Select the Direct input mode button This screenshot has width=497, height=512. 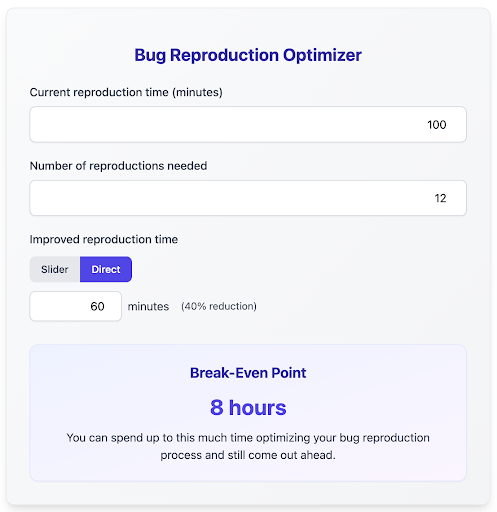tap(106, 269)
